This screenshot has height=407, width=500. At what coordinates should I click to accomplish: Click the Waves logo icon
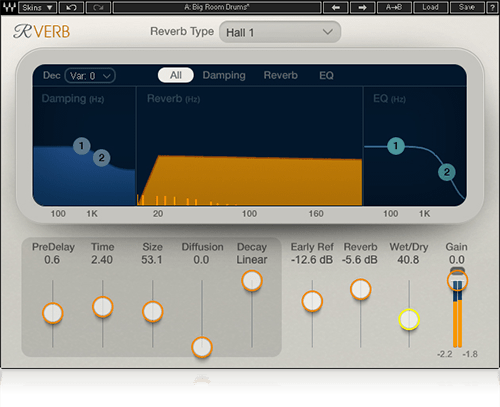point(10,7)
